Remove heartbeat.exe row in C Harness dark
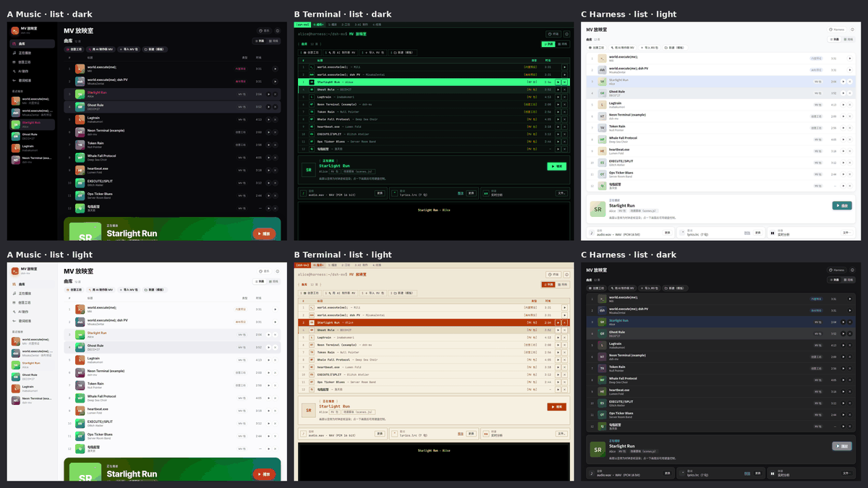 pyautogui.click(x=850, y=391)
